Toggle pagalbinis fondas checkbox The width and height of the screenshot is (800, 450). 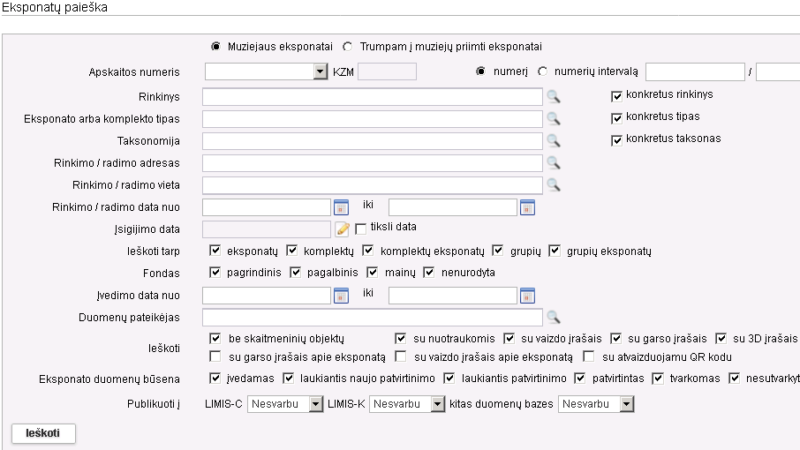pos(295,272)
